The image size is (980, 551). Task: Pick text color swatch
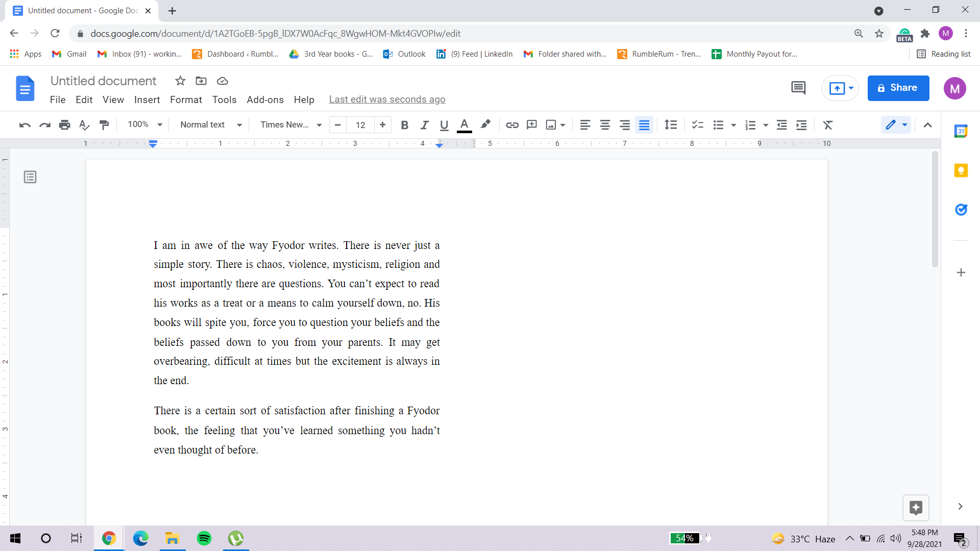[x=464, y=125]
